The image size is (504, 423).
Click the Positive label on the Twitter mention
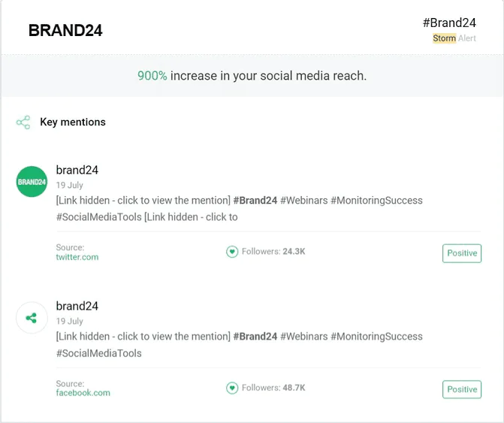click(462, 253)
